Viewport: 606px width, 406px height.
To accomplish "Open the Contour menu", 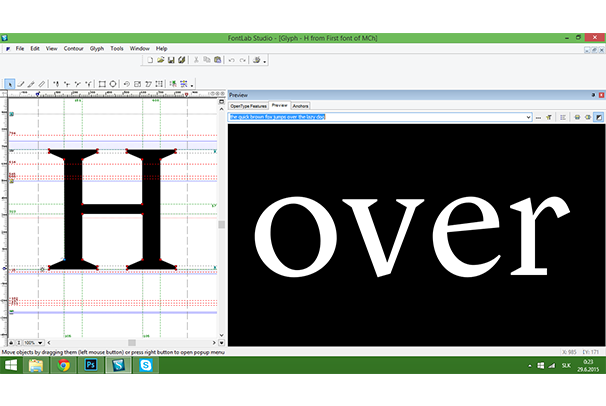I will (x=73, y=48).
